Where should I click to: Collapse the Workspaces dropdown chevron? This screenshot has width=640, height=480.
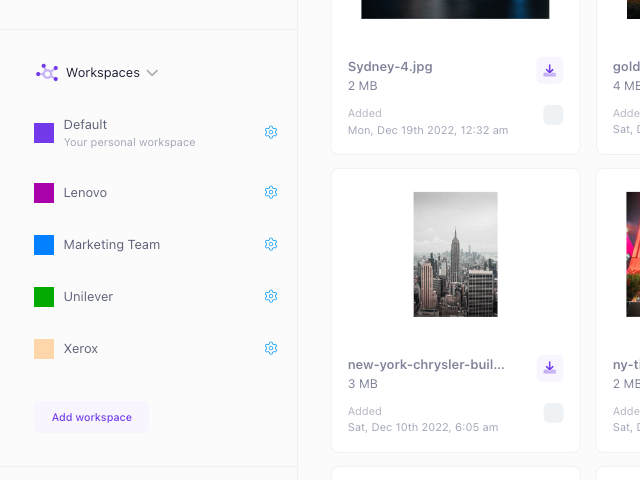152,73
